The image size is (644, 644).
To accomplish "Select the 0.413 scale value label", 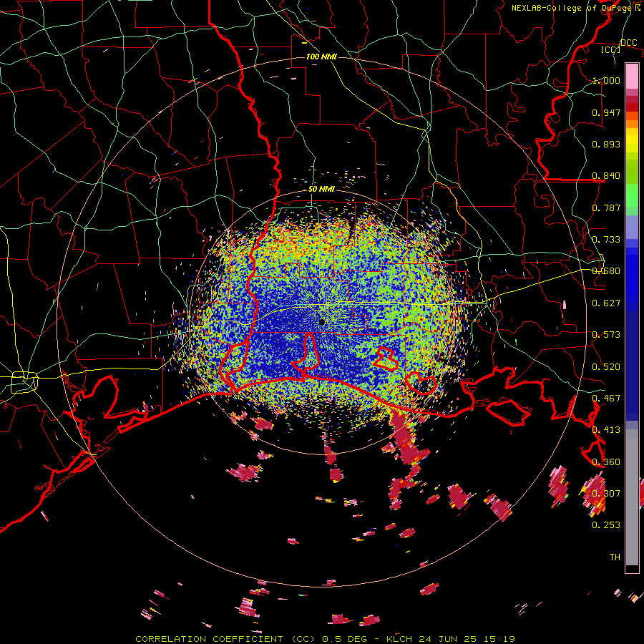I will (x=606, y=430).
